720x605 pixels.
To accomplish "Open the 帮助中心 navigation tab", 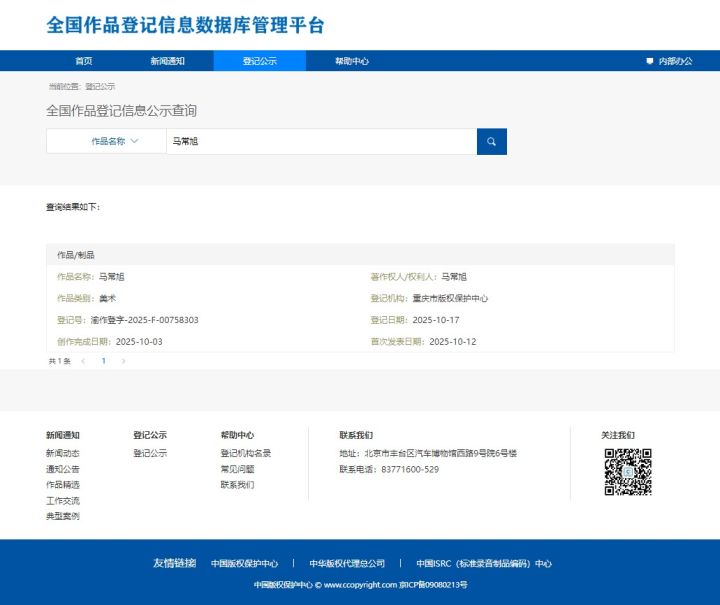I will point(352,61).
